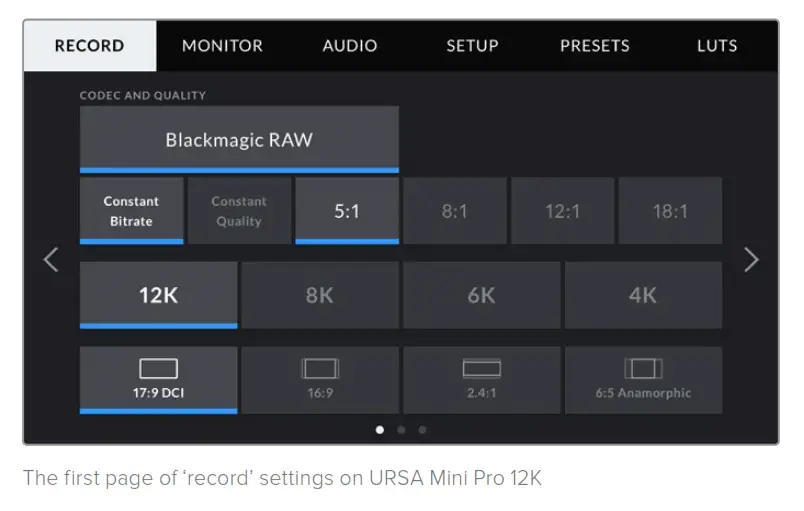Screen dimensions: 804x511
Task: Jump to the third page dot
Action: pyautogui.click(x=422, y=430)
